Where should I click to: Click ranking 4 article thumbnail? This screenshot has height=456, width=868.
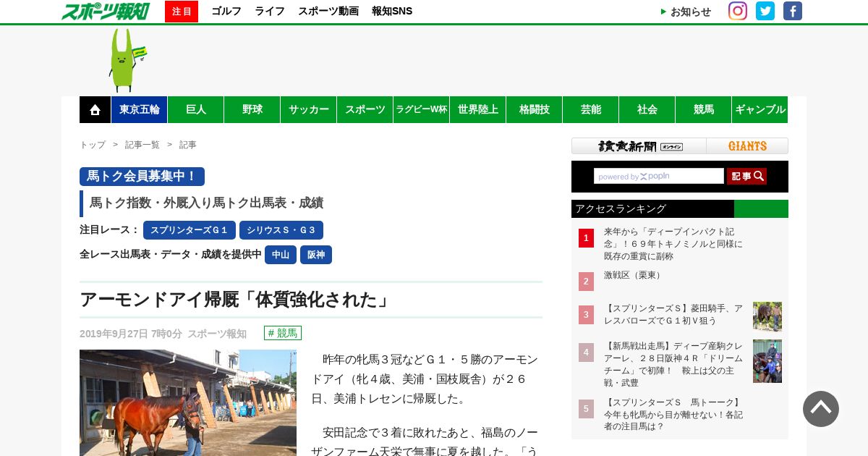767,361
